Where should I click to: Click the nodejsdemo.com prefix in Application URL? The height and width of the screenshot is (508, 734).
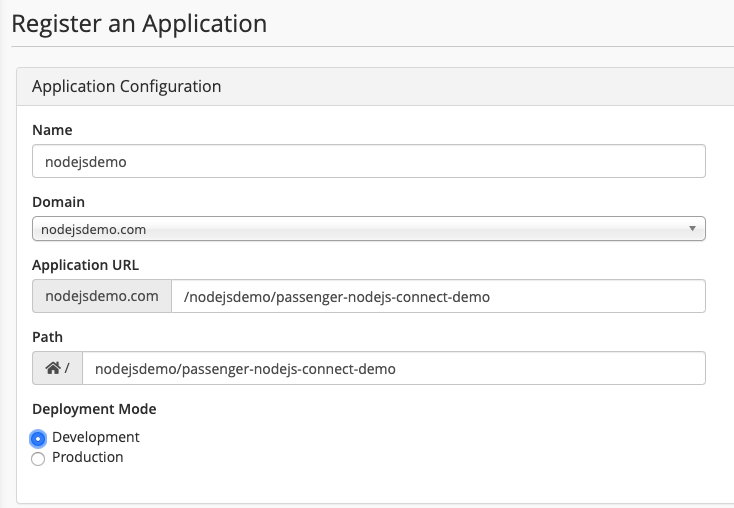click(102, 296)
